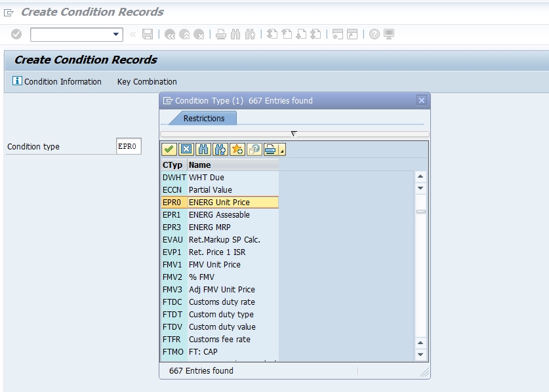Select the EPR0 ENERG Unit Price row
The width and height of the screenshot is (549, 392).
(220, 203)
